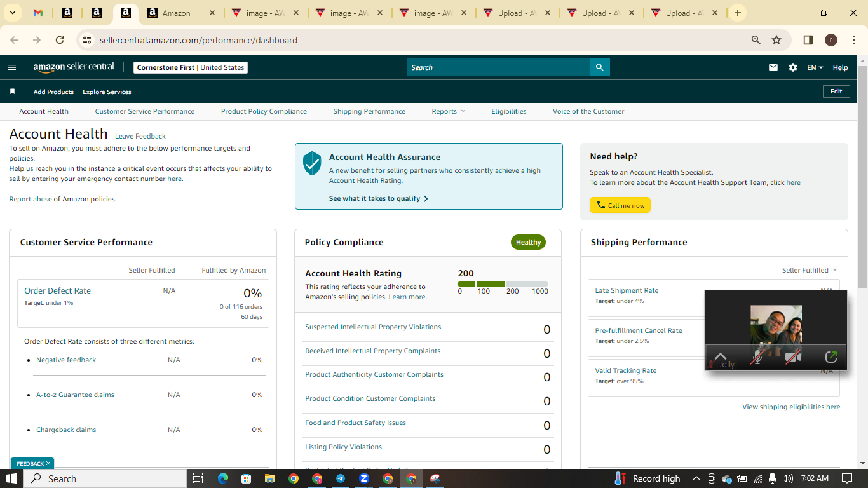Expand the meeting overlay with the up chevron
The height and width of the screenshot is (488, 868).
tap(721, 356)
